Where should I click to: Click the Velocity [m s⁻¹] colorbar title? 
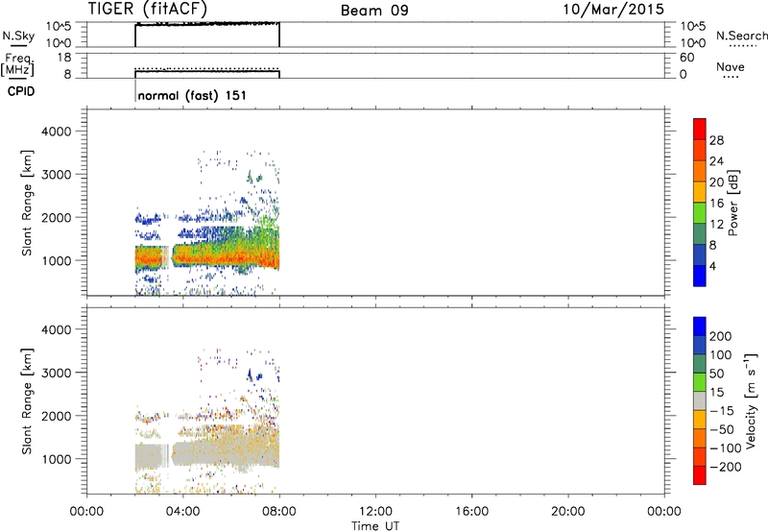click(x=752, y=400)
